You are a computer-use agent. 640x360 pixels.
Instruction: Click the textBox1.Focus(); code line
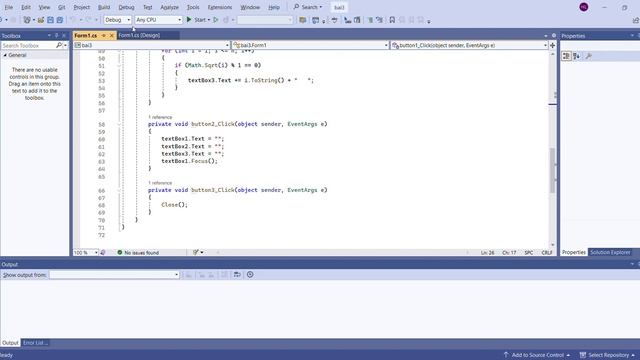pyautogui.click(x=189, y=161)
